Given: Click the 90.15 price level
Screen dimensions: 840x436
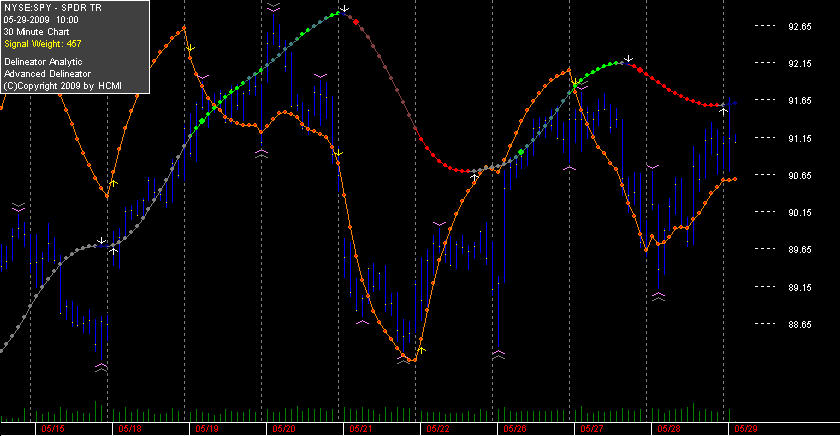Looking at the screenshot, I should point(800,213).
